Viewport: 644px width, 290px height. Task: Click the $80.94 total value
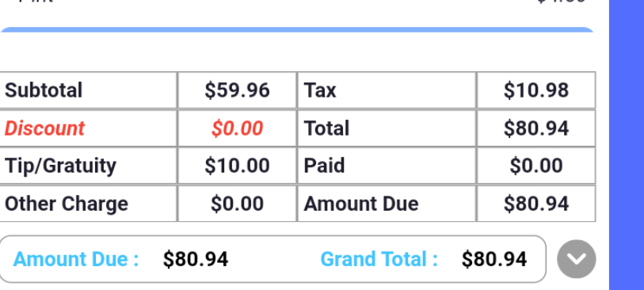tap(536, 128)
